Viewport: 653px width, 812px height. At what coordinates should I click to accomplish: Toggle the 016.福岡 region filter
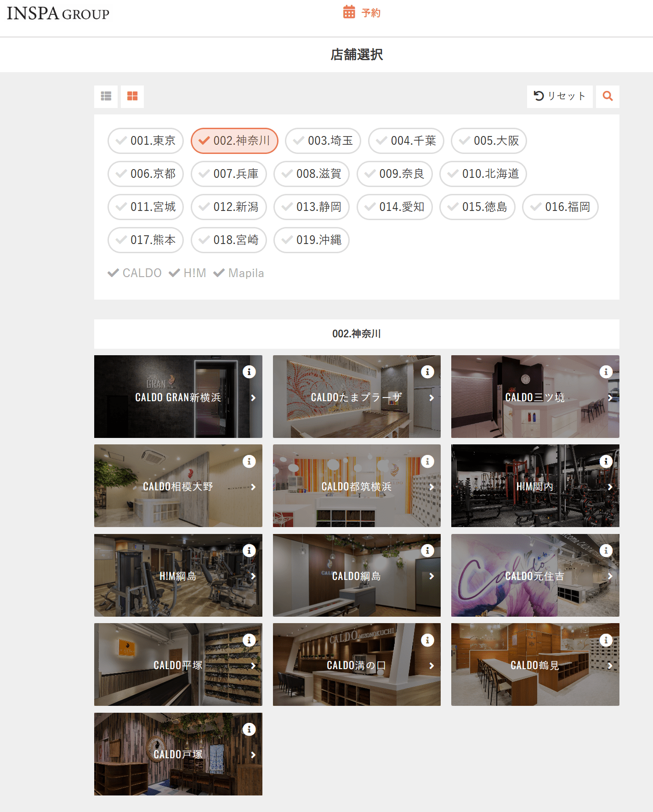pyautogui.click(x=560, y=207)
